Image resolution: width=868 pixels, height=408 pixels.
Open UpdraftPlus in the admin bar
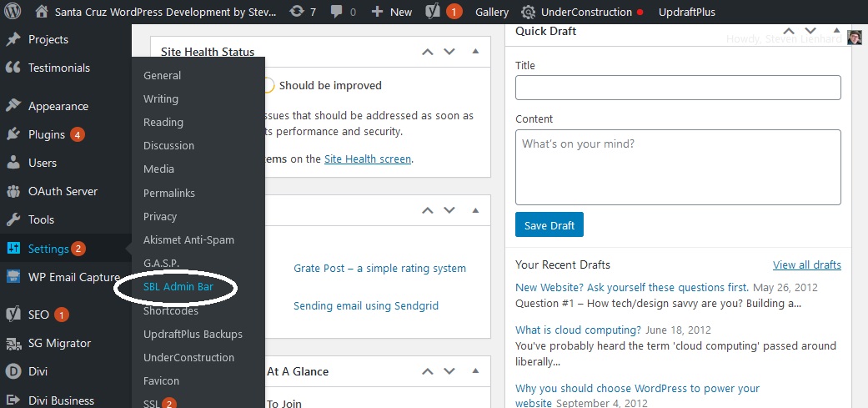point(686,13)
